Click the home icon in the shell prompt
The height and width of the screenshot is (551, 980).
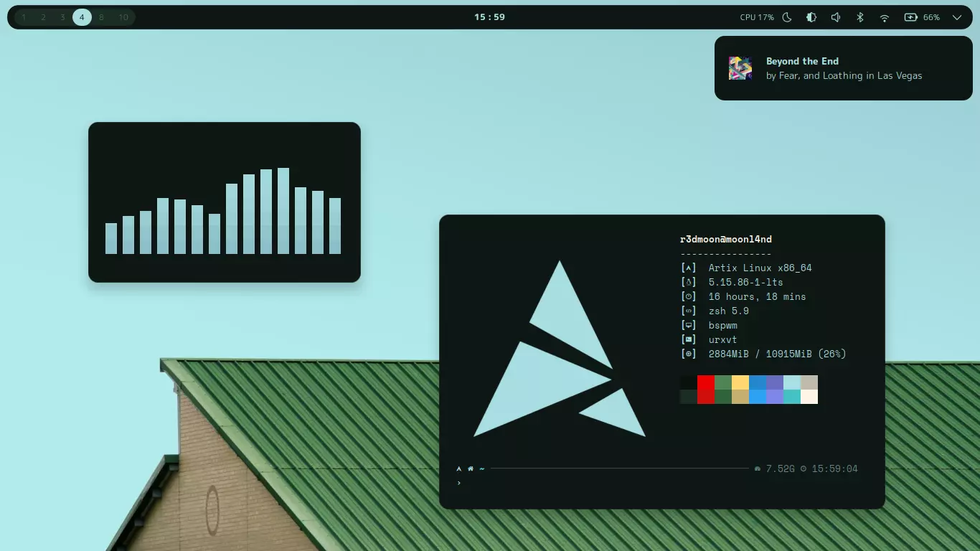click(471, 468)
